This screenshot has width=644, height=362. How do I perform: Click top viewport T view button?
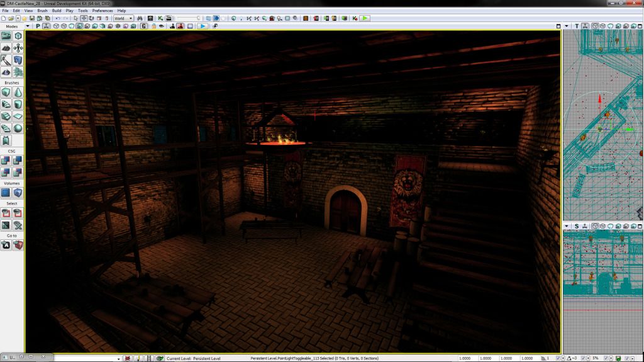click(577, 26)
